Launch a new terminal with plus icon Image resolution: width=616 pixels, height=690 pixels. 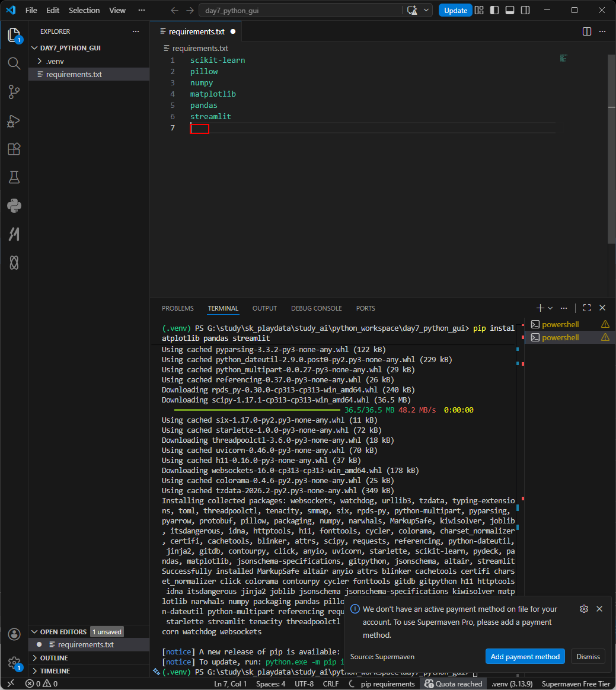pos(540,308)
